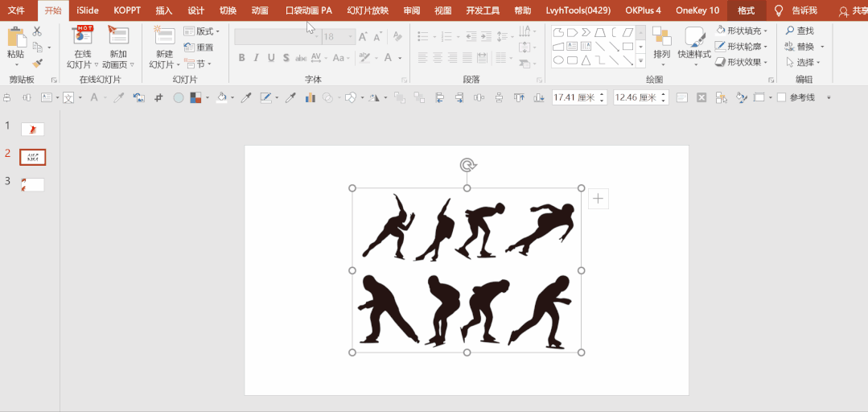The width and height of the screenshot is (868, 412).
Task: Click the 查找 find button
Action: coord(800,31)
